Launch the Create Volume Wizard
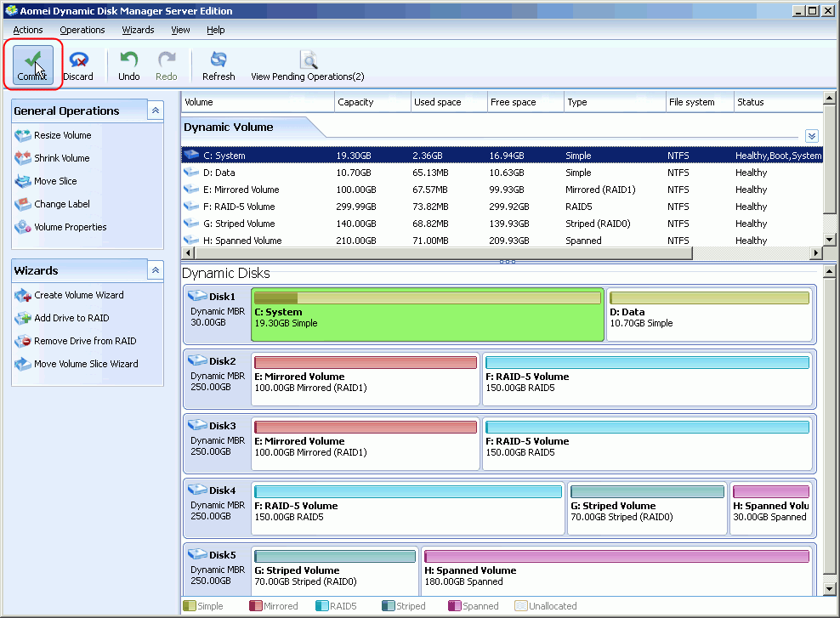The width and height of the screenshot is (840, 618). point(78,295)
